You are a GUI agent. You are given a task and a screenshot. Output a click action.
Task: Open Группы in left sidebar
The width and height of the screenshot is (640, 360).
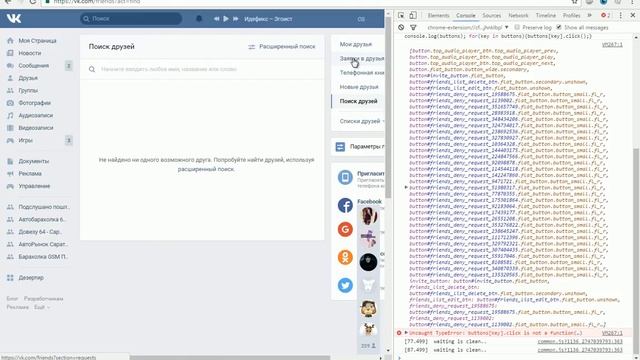coord(28,91)
